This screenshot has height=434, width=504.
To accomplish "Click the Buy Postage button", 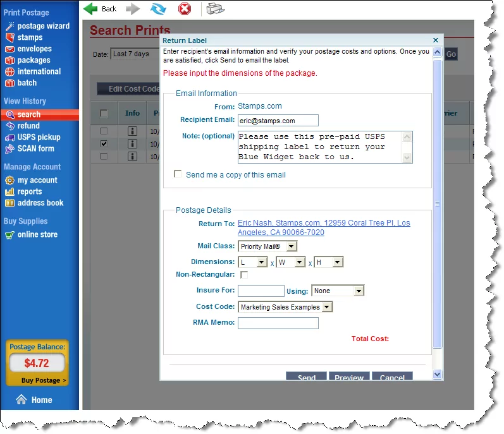I will pyautogui.click(x=44, y=380).
